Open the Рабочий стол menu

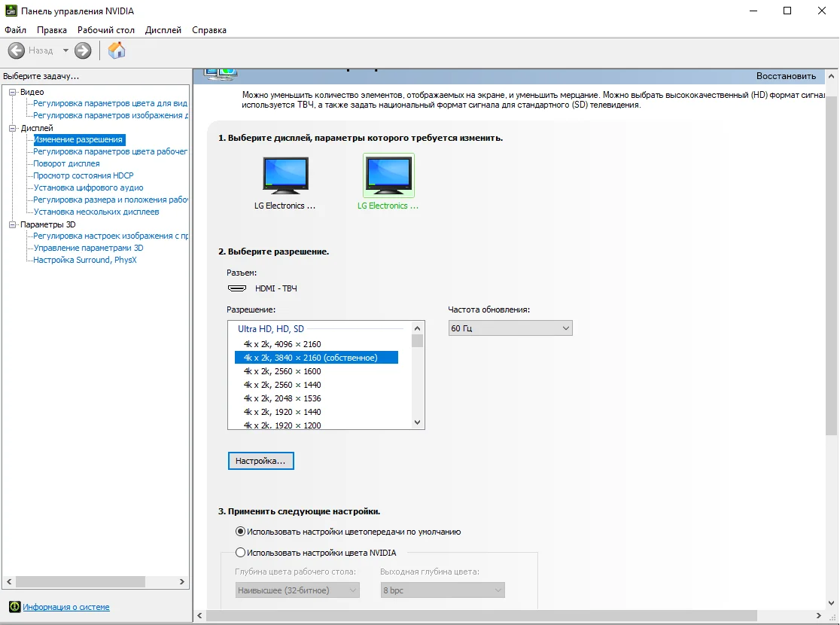point(106,30)
